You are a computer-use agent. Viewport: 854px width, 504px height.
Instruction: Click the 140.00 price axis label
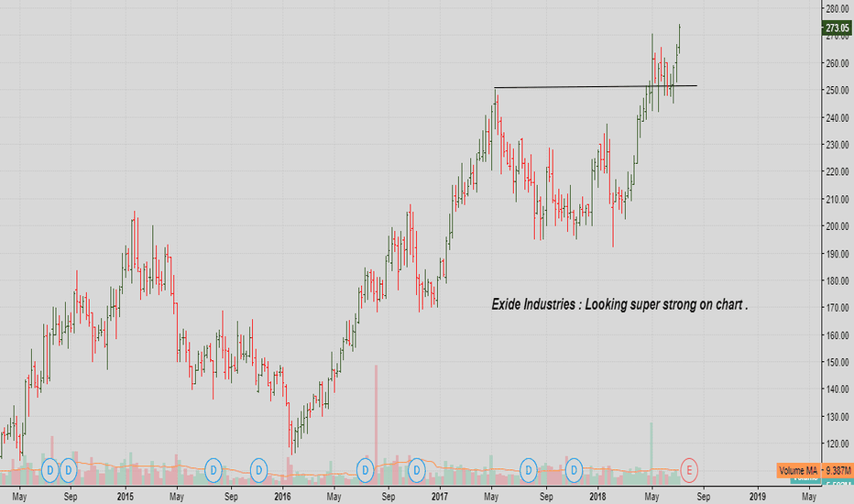pos(838,389)
